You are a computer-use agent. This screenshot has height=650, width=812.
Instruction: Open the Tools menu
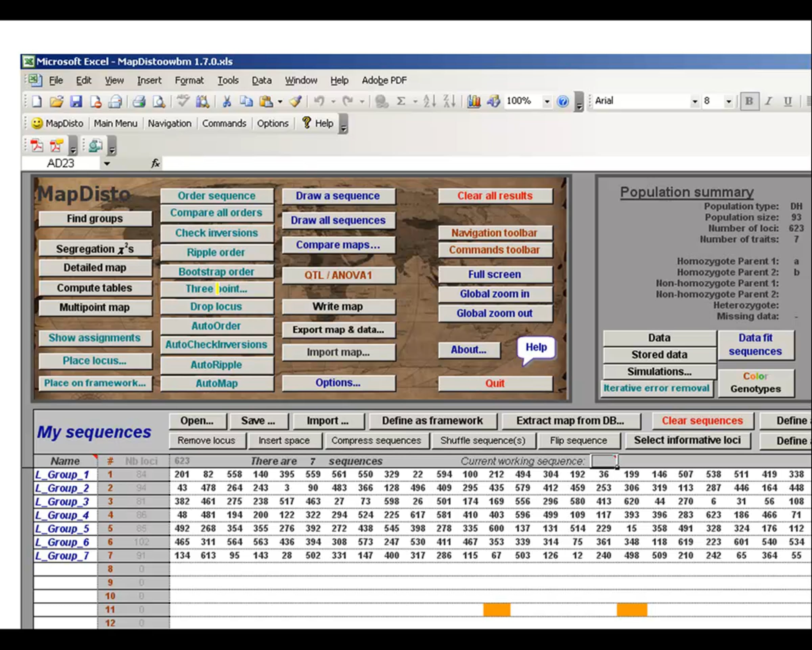(x=228, y=80)
